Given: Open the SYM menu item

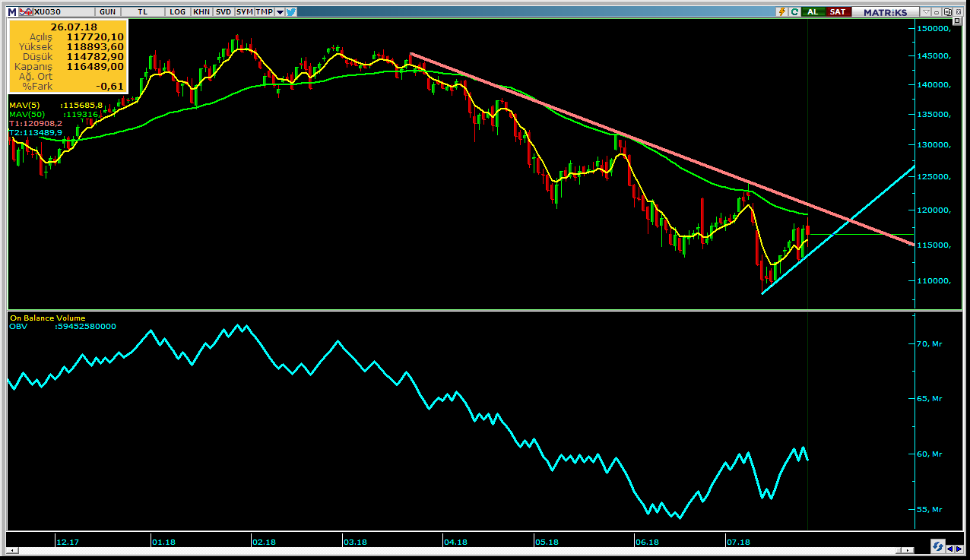Looking at the screenshot, I should click(x=244, y=11).
